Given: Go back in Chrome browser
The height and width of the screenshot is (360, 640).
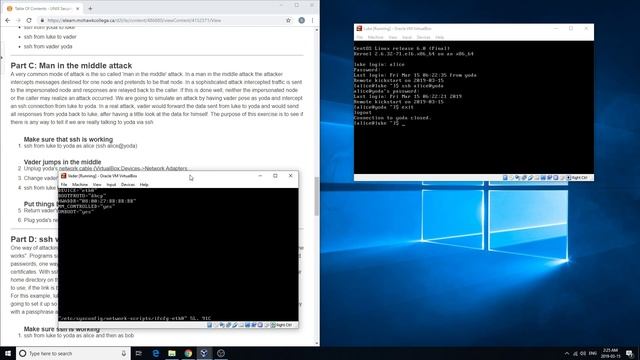Looking at the screenshot, I should 8,20.
